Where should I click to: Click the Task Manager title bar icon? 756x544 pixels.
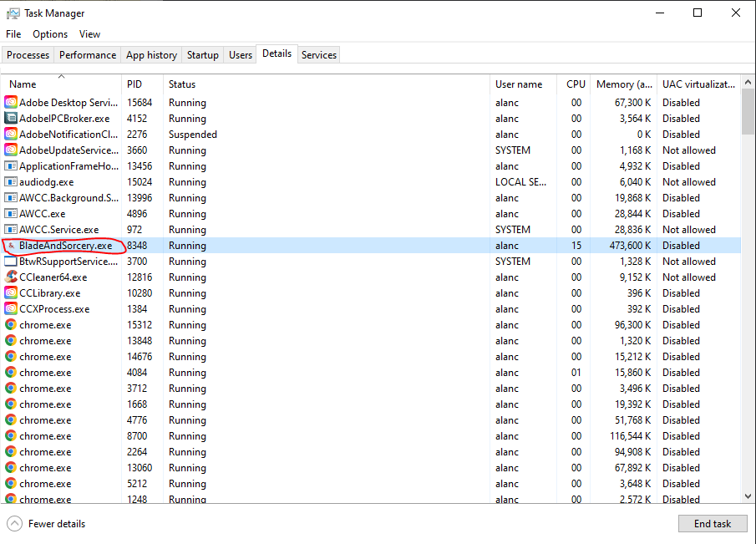click(13, 13)
